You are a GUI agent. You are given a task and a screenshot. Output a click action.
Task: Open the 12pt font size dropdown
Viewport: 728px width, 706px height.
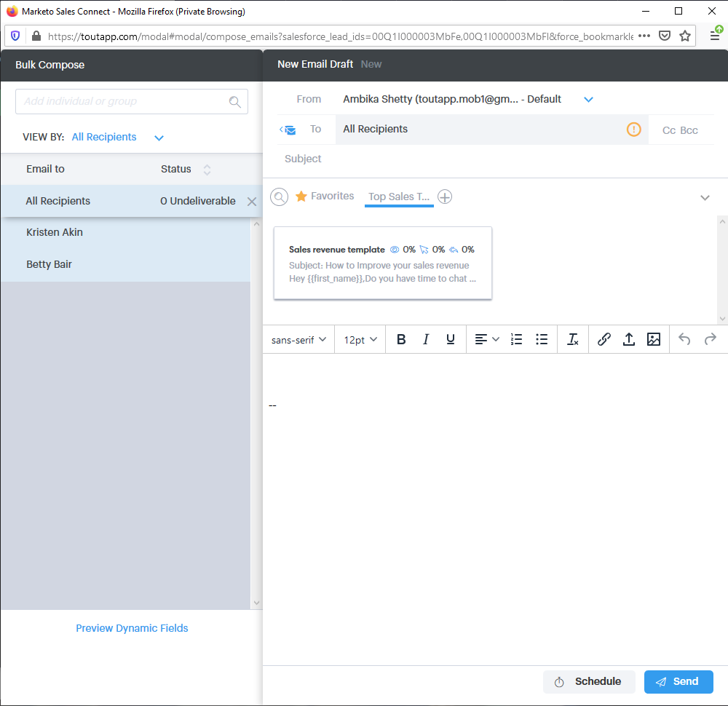360,340
